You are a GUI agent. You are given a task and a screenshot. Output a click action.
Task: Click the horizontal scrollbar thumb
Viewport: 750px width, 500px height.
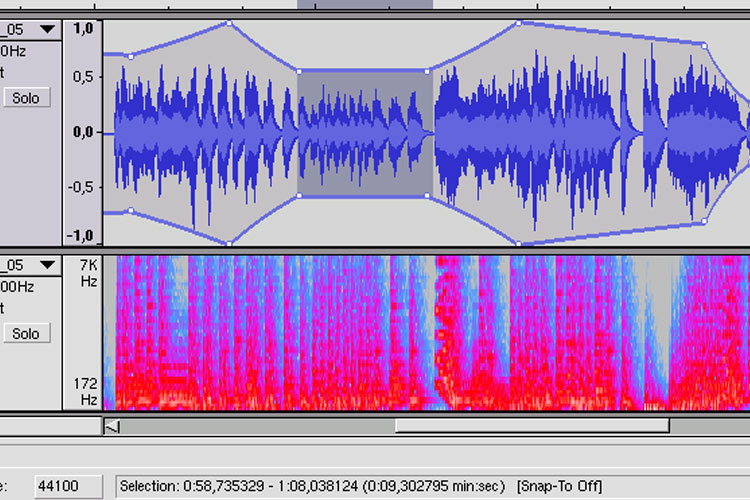point(532,425)
